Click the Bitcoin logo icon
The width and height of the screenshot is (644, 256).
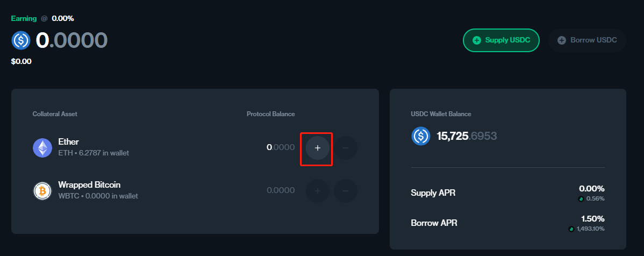pos(42,191)
